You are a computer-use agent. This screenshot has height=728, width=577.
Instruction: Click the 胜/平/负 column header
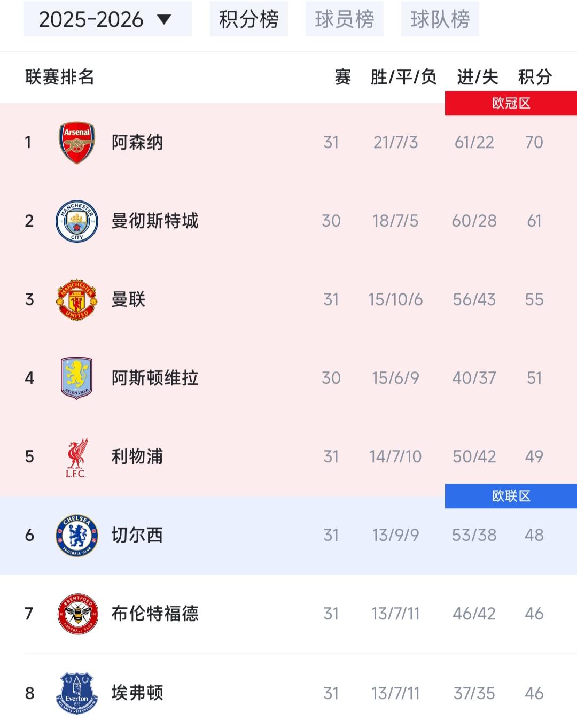pos(403,77)
